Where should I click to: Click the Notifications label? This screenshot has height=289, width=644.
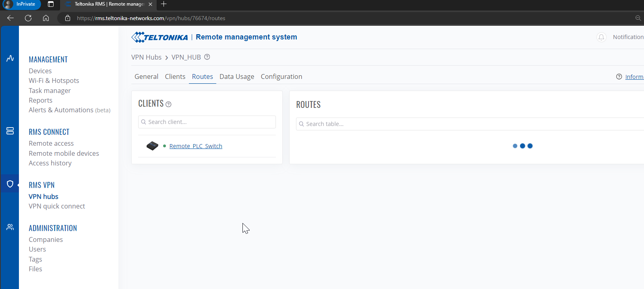pos(628,37)
